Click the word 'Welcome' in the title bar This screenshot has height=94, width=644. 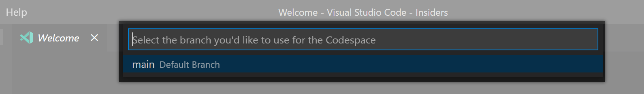pos(298,12)
